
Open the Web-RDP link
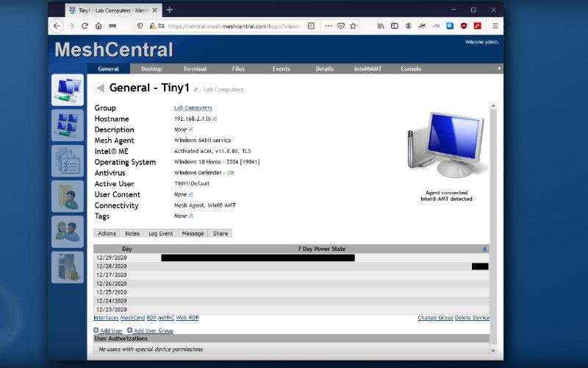(187, 318)
